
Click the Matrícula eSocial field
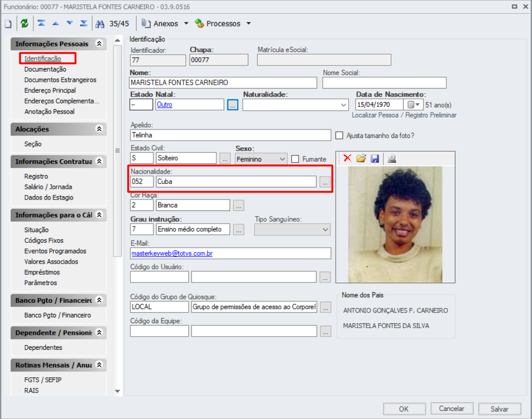pyautogui.click(x=324, y=60)
